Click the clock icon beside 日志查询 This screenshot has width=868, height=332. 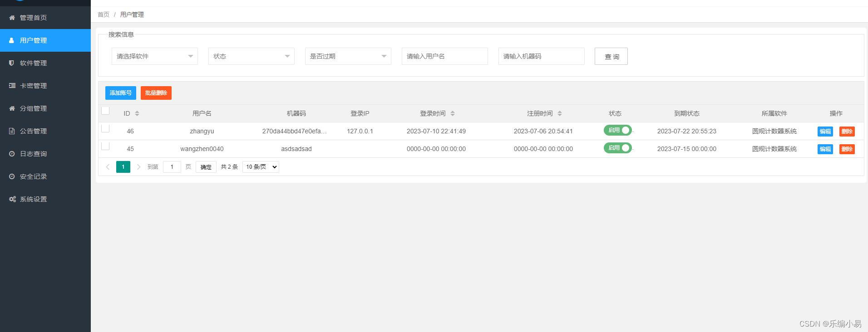pyautogui.click(x=12, y=154)
